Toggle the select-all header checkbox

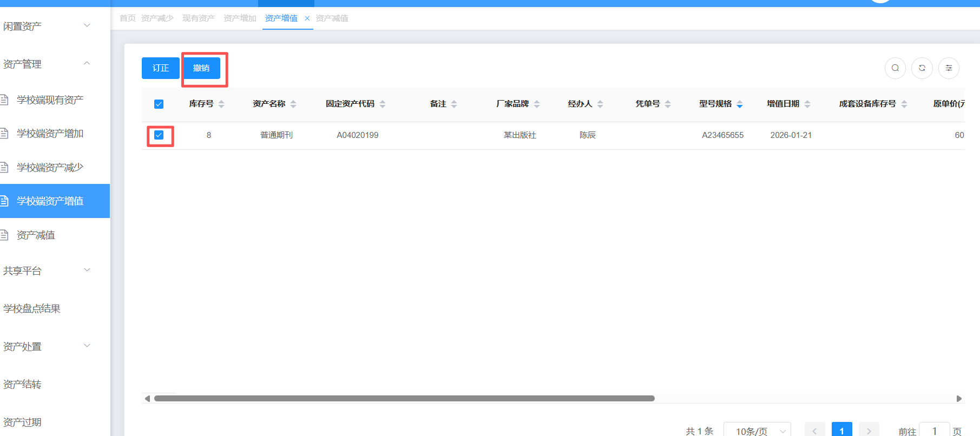click(x=159, y=104)
